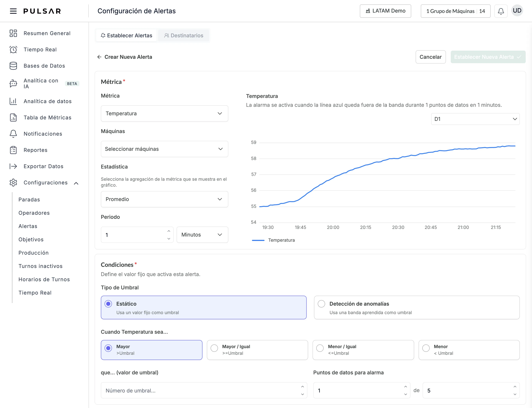The width and height of the screenshot is (532, 408).
Task: Click the Cancelar button
Action: click(x=431, y=57)
